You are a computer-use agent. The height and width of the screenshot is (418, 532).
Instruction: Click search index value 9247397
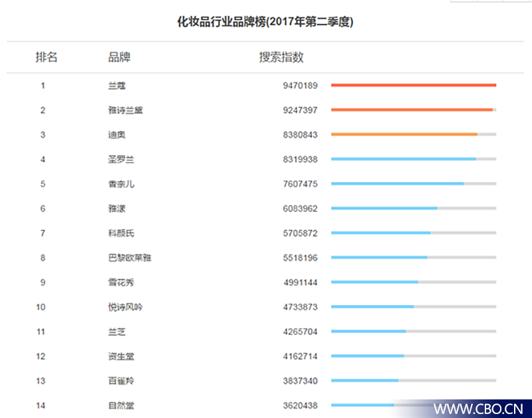pos(301,110)
